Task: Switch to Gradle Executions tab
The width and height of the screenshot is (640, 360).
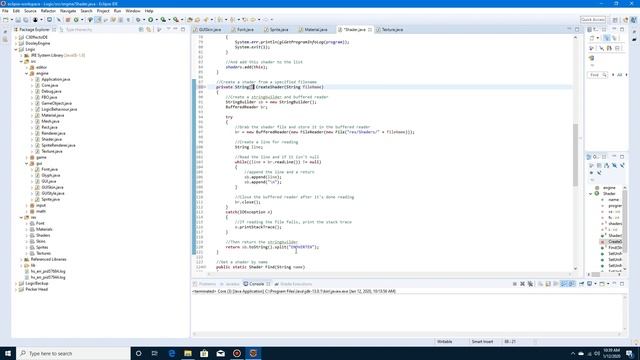Action: click(x=294, y=284)
